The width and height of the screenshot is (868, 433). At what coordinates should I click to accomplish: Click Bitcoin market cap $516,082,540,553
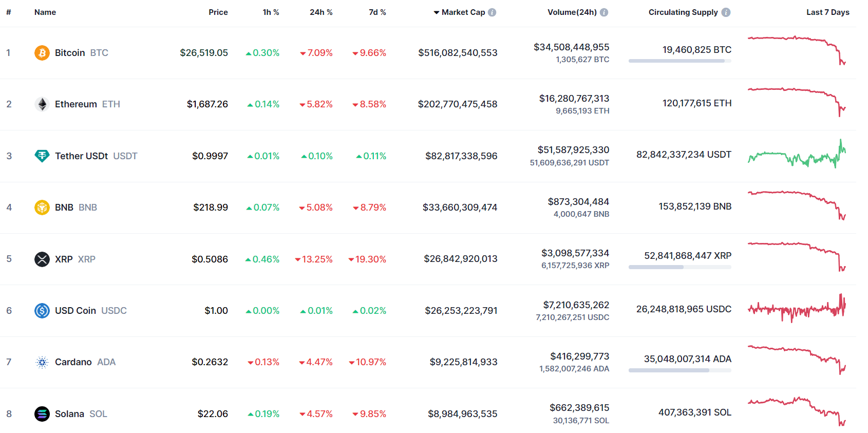tap(458, 53)
